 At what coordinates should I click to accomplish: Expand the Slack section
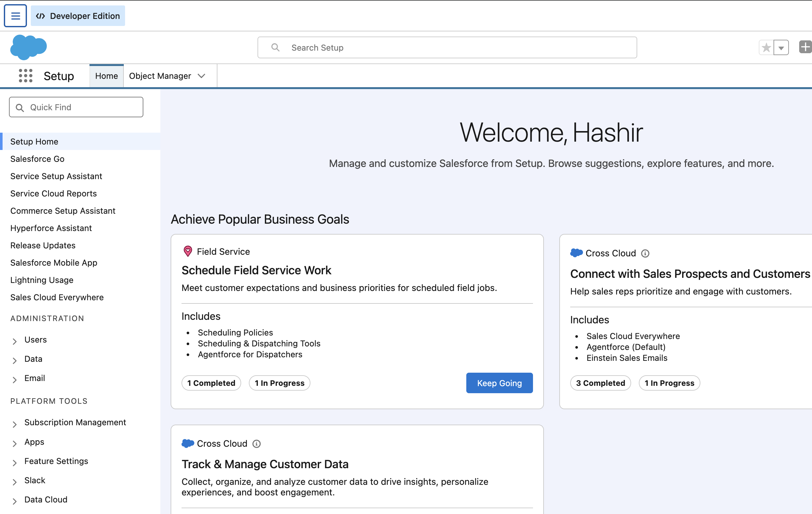click(14, 482)
